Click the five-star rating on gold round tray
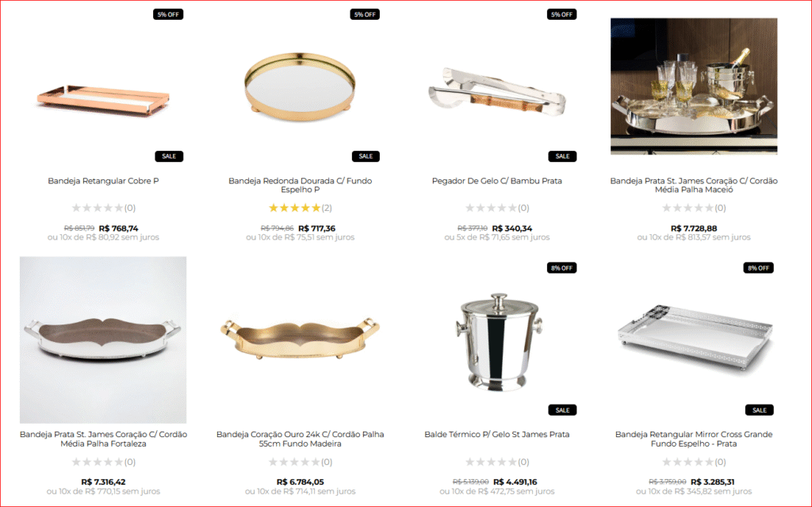The width and height of the screenshot is (812, 507). point(295,208)
